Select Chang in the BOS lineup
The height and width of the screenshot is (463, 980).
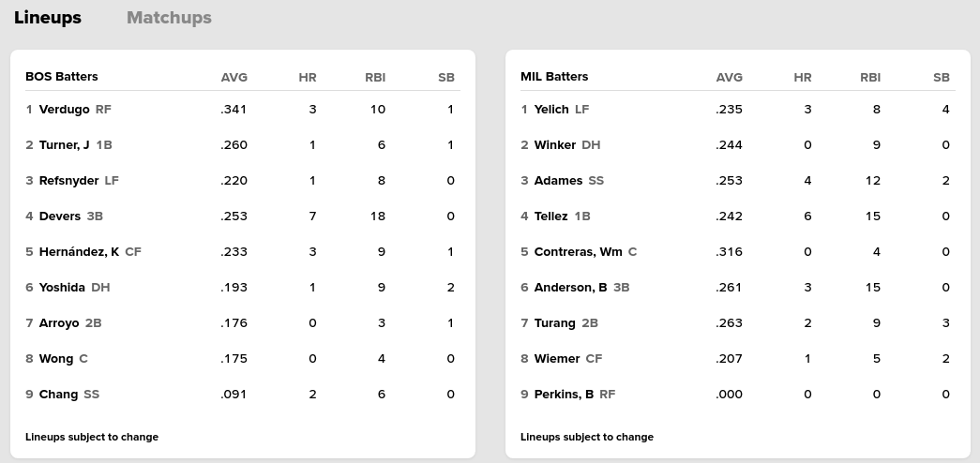(x=58, y=395)
